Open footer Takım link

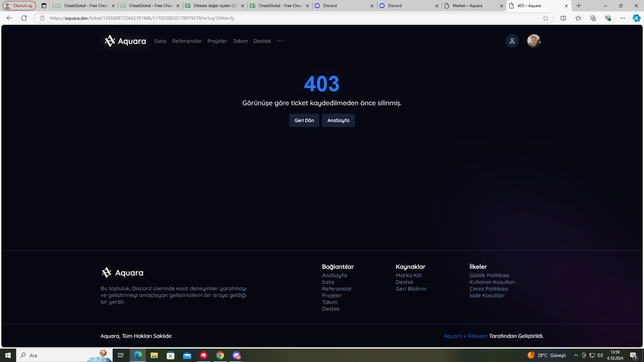coord(329,302)
